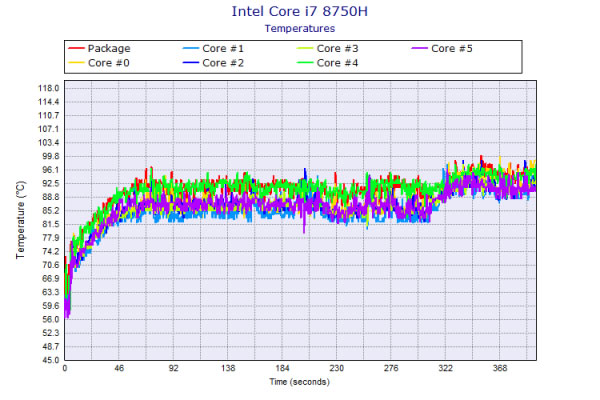The width and height of the screenshot is (600, 400).
Task: Click the light blue Core #1 legend swatch
Action: point(191,48)
